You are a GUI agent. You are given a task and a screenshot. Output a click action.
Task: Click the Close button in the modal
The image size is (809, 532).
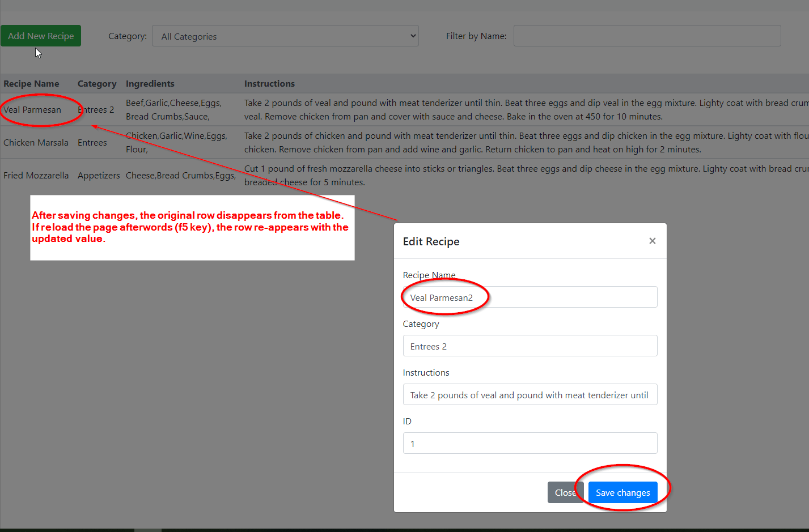click(565, 492)
